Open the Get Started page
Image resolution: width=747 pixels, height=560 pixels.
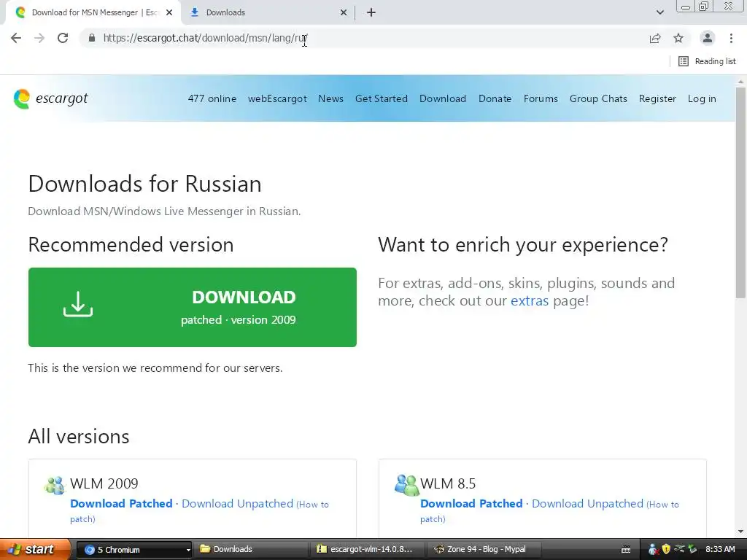coord(381,98)
